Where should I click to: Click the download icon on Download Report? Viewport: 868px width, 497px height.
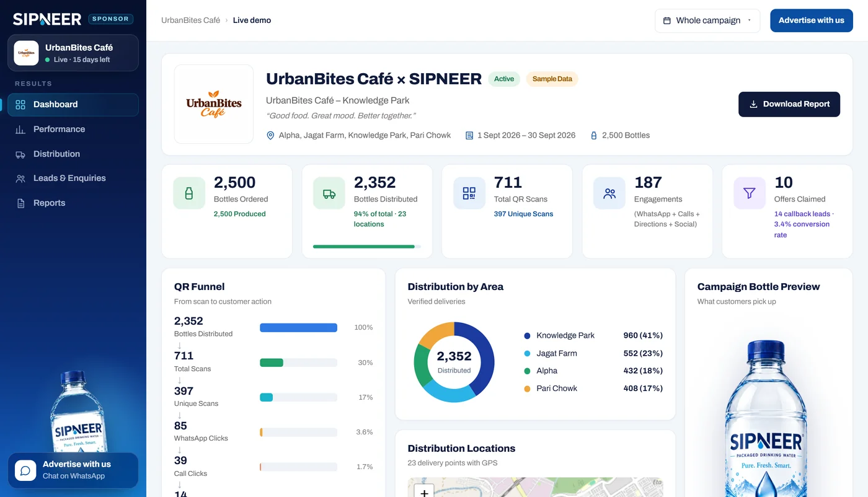click(x=754, y=104)
